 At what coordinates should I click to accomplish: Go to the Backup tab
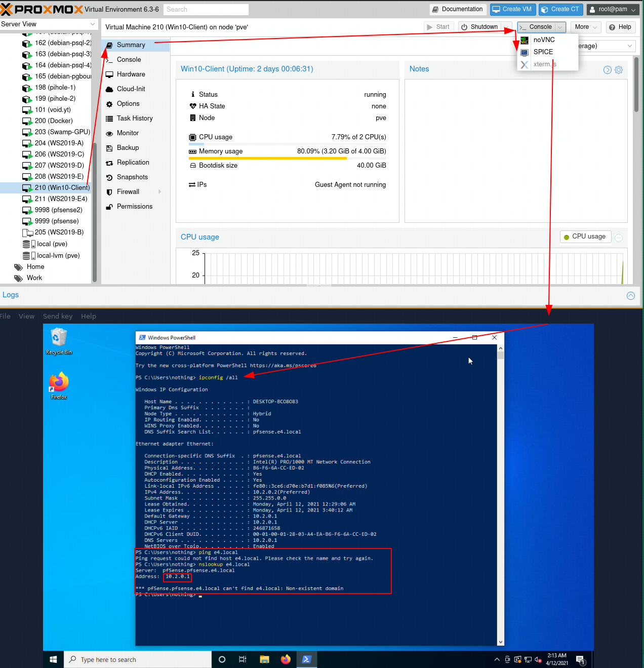coord(136,148)
